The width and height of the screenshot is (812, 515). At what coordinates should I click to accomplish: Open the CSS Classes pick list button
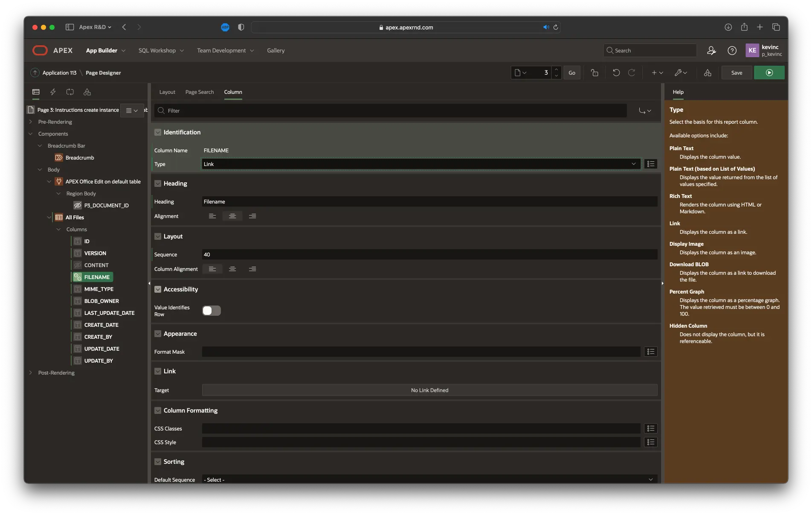(x=650, y=428)
